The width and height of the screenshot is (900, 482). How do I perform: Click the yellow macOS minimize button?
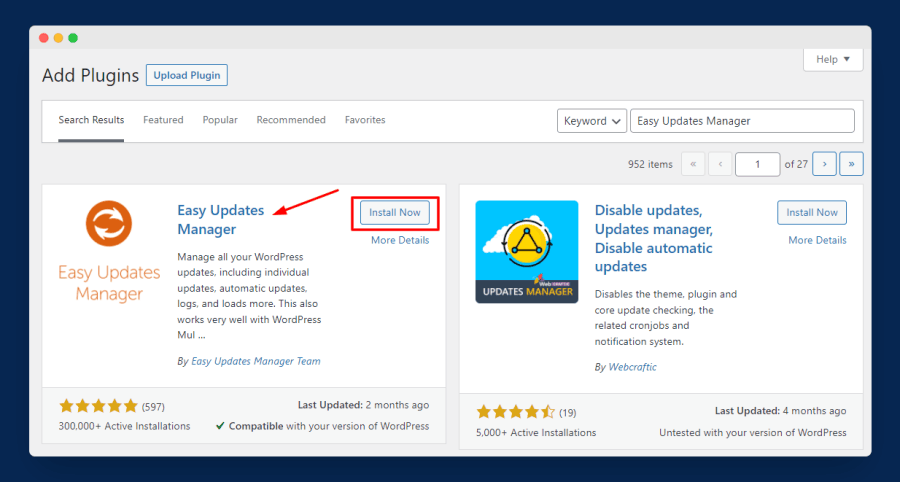tap(58, 38)
